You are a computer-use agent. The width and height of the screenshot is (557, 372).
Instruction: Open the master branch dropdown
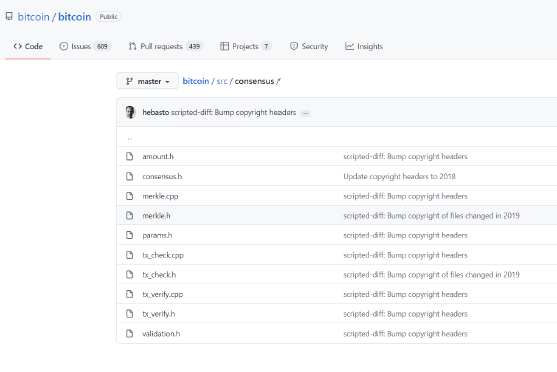click(x=147, y=81)
